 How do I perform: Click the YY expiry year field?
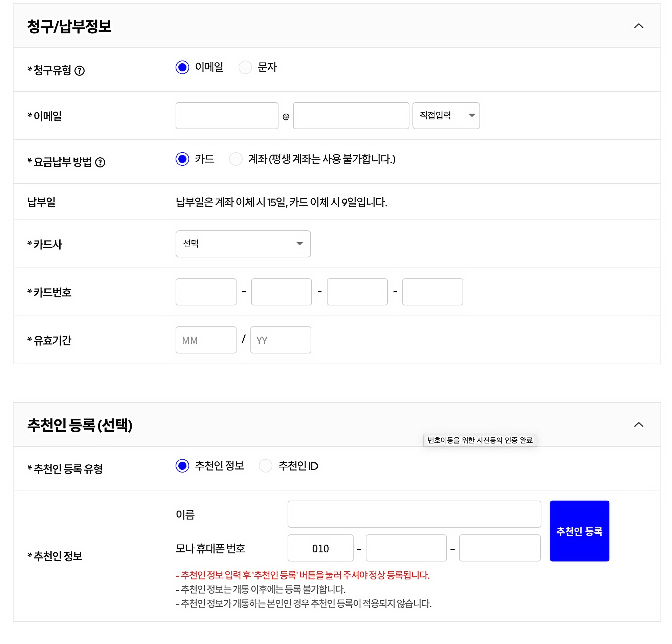(x=281, y=340)
